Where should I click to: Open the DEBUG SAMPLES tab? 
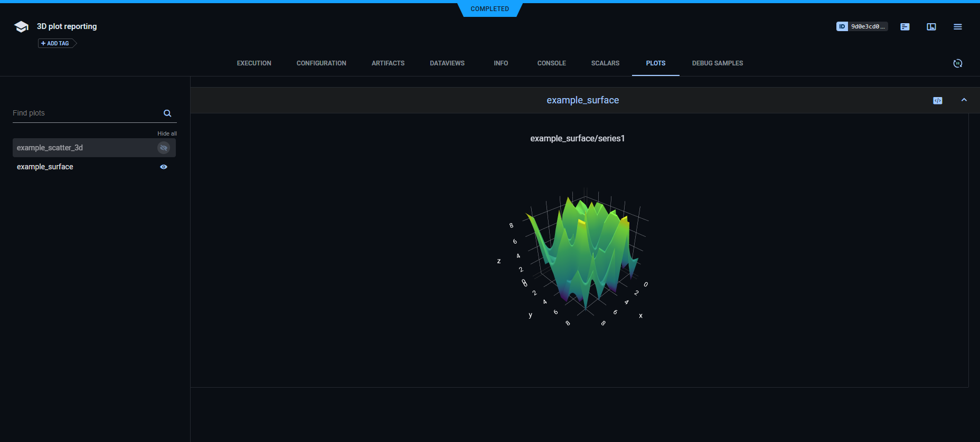click(717, 63)
